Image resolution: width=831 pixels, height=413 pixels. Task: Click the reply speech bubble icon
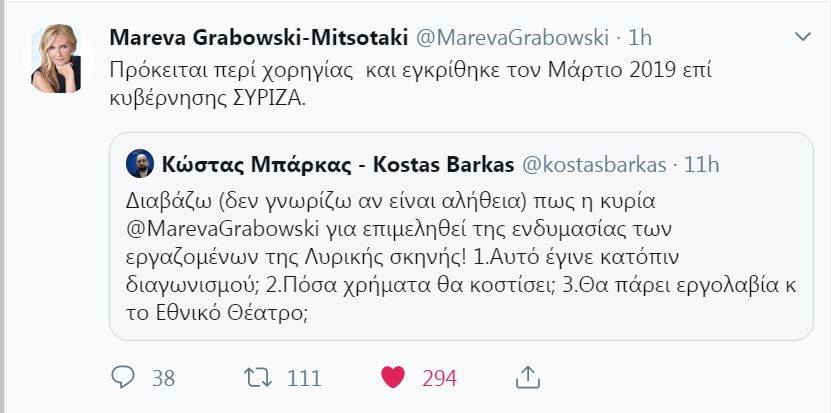pos(123,377)
